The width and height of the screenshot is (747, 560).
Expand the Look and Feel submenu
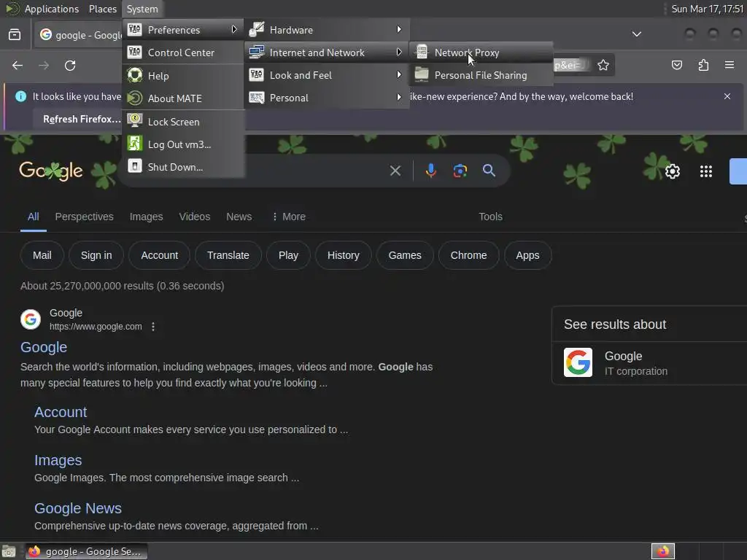point(327,75)
